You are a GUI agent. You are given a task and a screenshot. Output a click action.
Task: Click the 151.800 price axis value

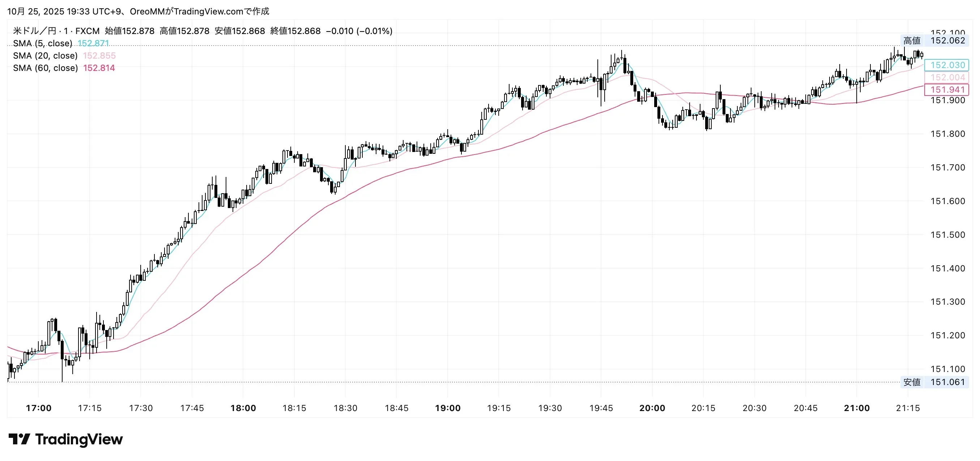tap(947, 134)
